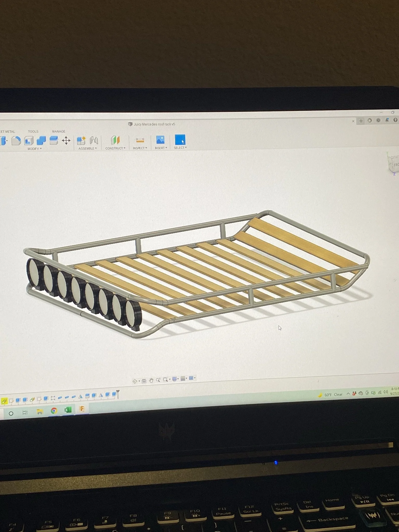Select the Zoom magnifier tool
The image size is (399, 532).
158,380
